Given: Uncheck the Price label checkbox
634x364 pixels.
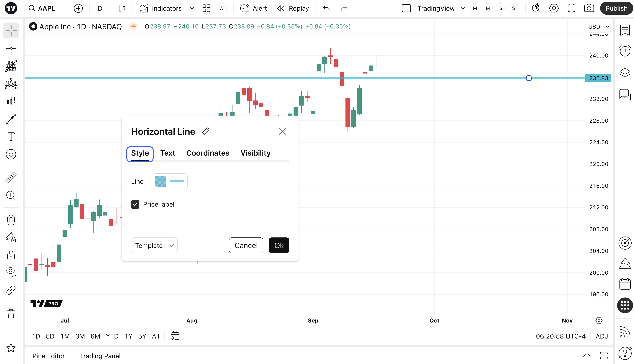Looking at the screenshot, I should (x=135, y=204).
